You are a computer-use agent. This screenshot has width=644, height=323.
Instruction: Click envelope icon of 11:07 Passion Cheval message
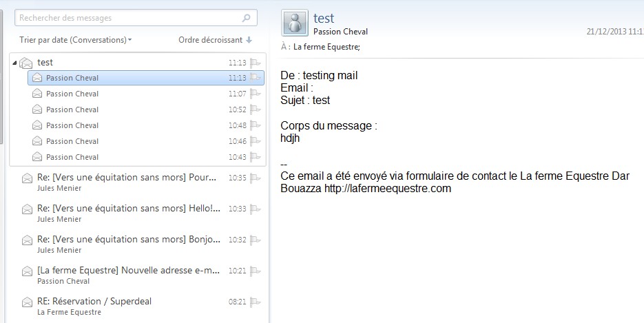click(37, 94)
